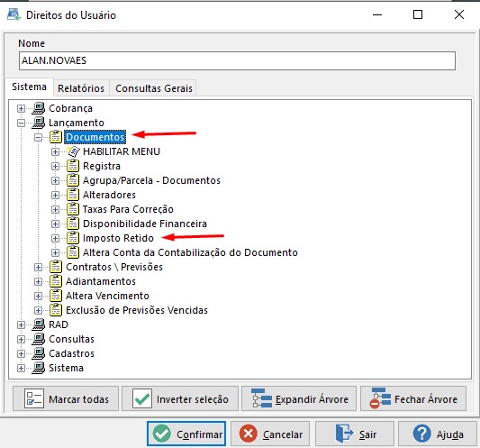The image size is (480, 448).
Task: Select the Registra label
Action: pyautogui.click(x=102, y=166)
